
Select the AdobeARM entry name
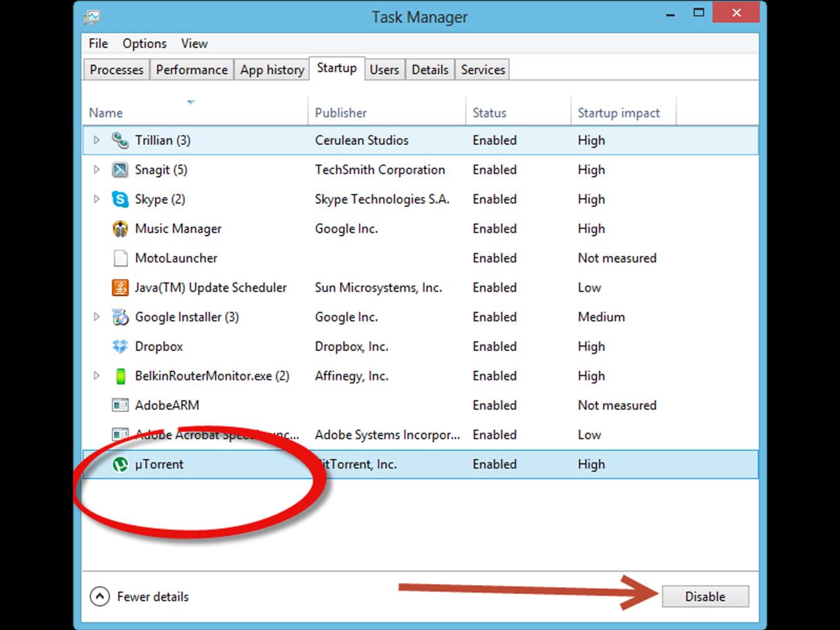click(167, 405)
